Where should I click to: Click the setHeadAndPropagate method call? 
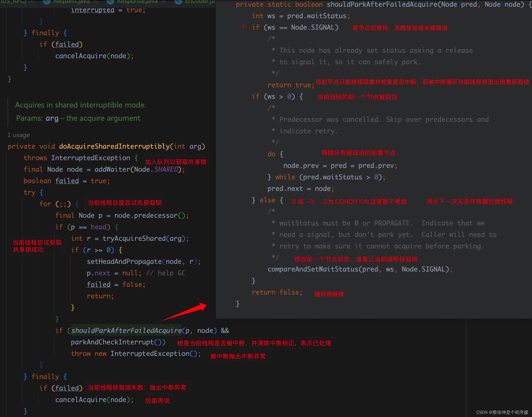(x=124, y=262)
